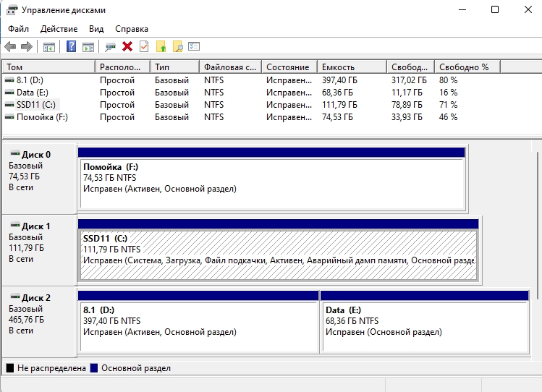Click the checklist settings toolbar icon

[194, 46]
